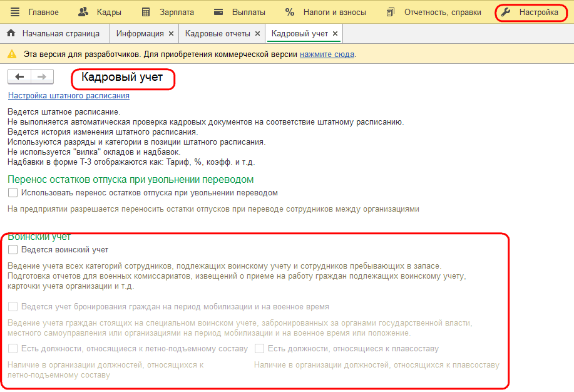Switch to the Кадровые отчеты tab

(217, 34)
